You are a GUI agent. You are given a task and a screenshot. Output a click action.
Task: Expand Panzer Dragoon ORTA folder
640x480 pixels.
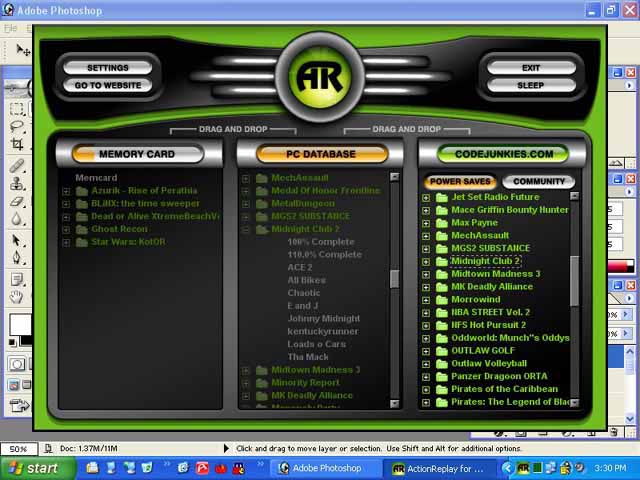coord(426,377)
